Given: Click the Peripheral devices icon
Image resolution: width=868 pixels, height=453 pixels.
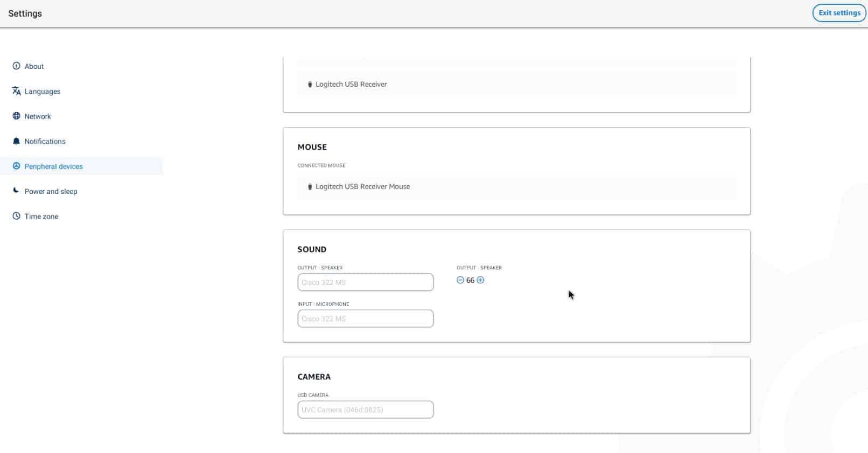Looking at the screenshot, I should 16,166.
